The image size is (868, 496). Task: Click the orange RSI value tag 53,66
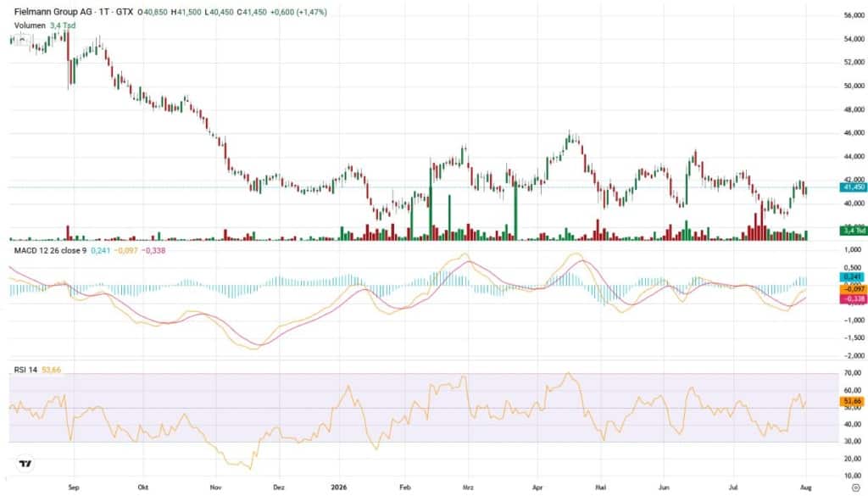coord(853,401)
